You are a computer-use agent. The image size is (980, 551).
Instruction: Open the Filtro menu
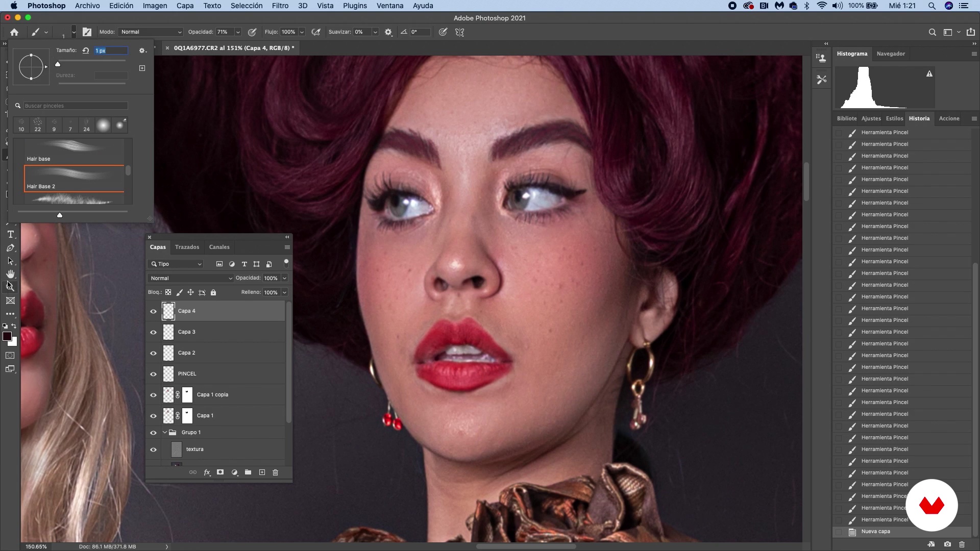280,6
